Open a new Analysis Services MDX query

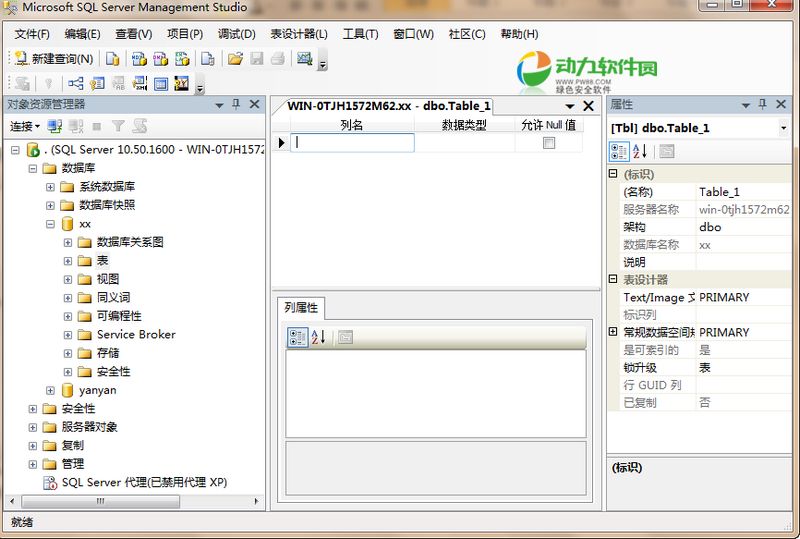pyautogui.click(x=139, y=59)
